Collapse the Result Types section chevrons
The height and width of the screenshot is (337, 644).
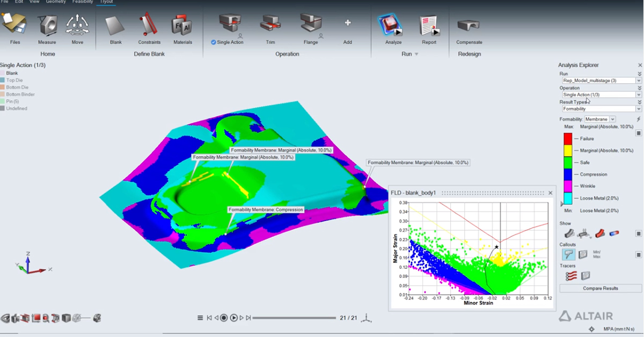tap(639, 101)
